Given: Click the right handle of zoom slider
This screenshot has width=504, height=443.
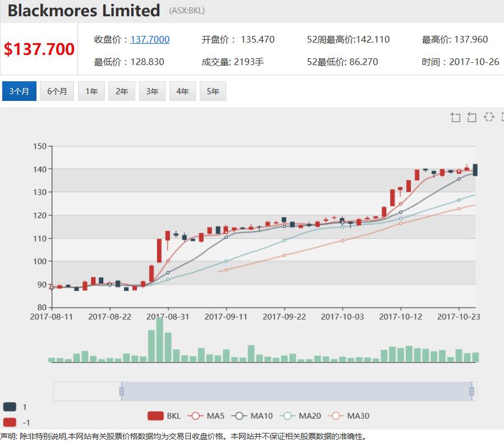Looking at the screenshot, I should (471, 391).
